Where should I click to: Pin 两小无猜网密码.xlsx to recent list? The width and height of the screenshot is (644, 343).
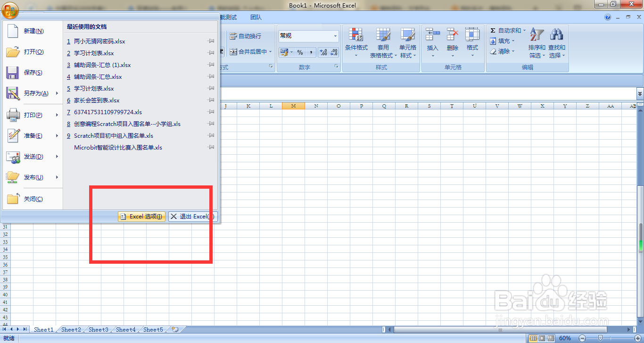211,42
